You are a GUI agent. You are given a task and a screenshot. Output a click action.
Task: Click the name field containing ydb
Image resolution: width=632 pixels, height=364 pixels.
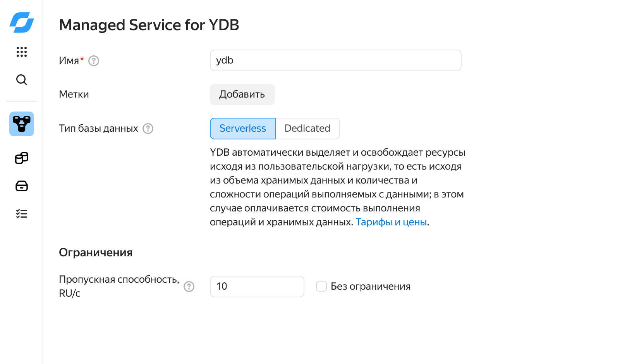point(335,60)
